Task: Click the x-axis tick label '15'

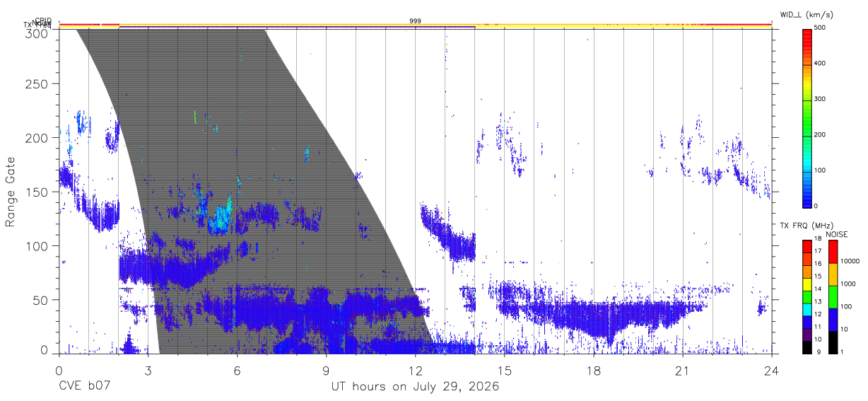Action: (x=504, y=370)
